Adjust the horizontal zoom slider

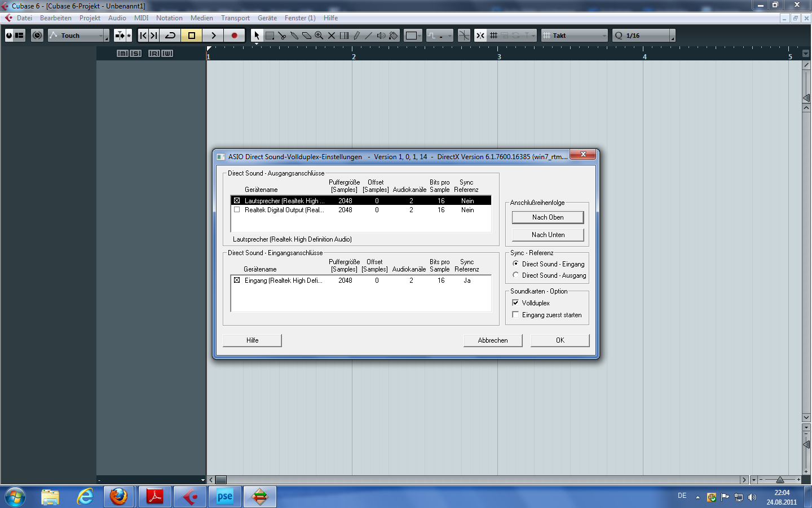pyautogui.click(x=780, y=480)
